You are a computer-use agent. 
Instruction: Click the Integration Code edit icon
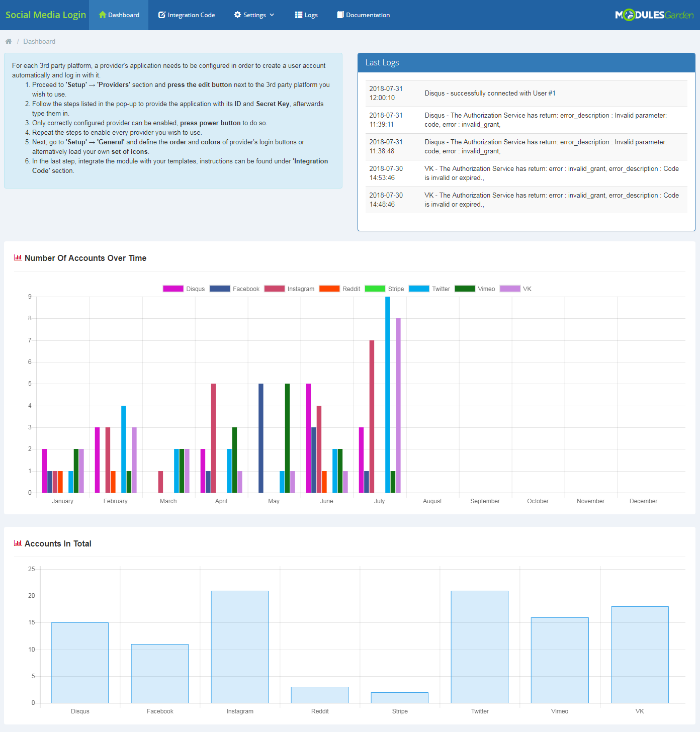pos(162,15)
